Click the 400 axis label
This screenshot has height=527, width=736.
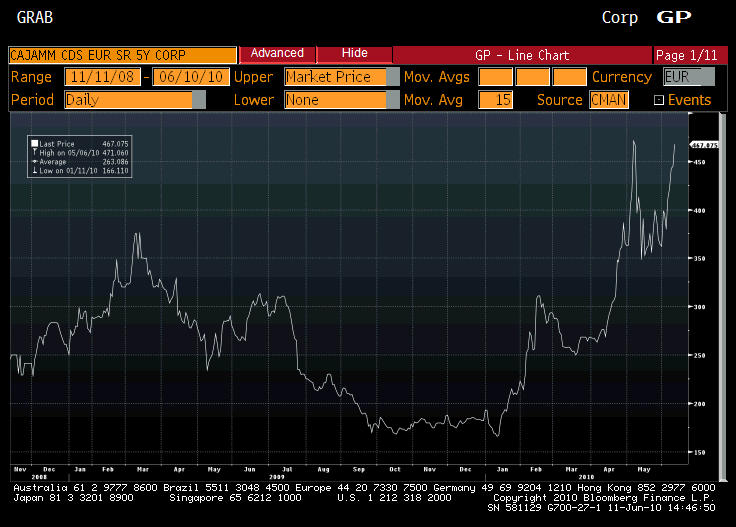pos(699,210)
